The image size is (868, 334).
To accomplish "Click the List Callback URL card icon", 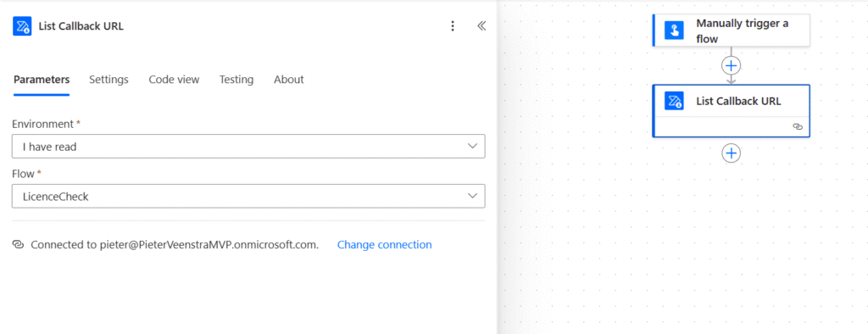I will click(x=674, y=101).
